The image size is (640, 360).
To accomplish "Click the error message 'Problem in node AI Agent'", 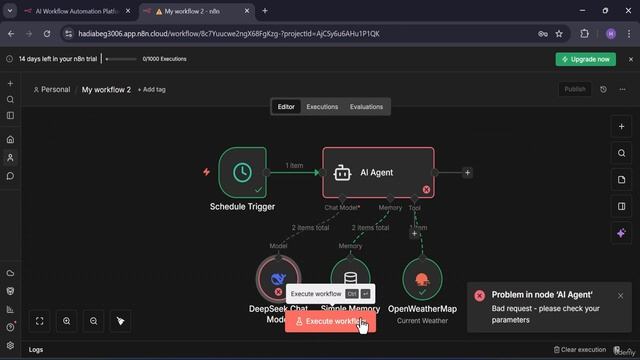I will tap(542, 295).
